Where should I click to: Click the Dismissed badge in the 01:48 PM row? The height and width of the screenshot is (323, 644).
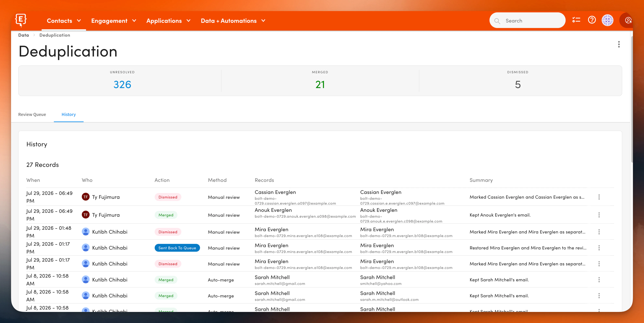168,232
